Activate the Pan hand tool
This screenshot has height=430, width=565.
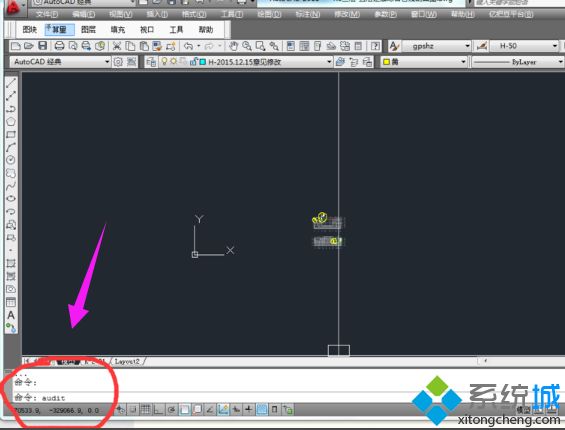233,46
